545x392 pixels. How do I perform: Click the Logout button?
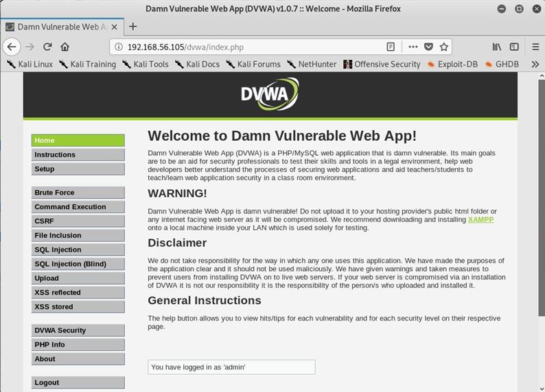point(78,382)
